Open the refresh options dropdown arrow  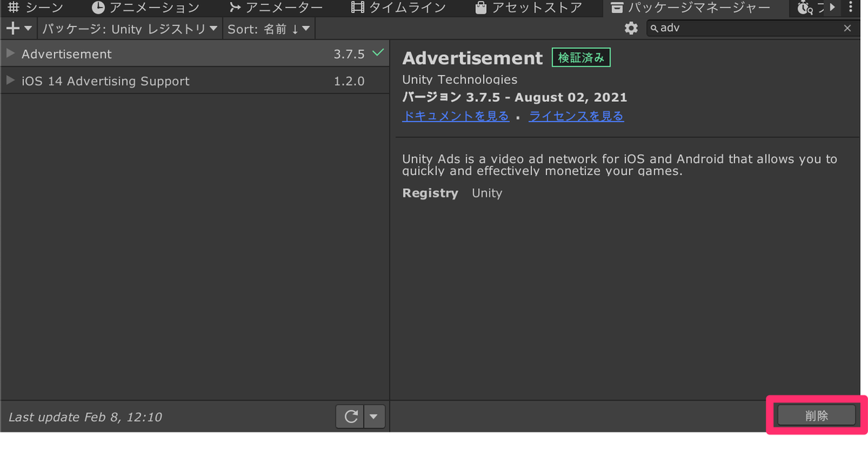(374, 417)
